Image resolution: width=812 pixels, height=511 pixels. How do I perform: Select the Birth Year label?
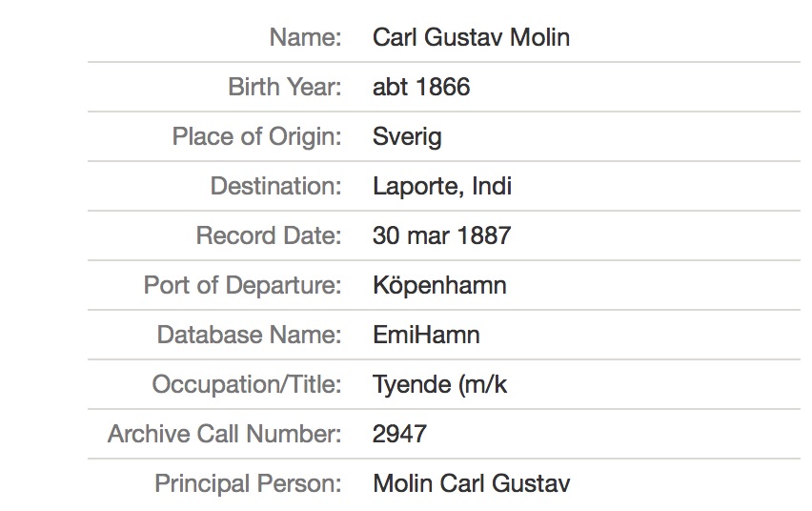tap(284, 88)
